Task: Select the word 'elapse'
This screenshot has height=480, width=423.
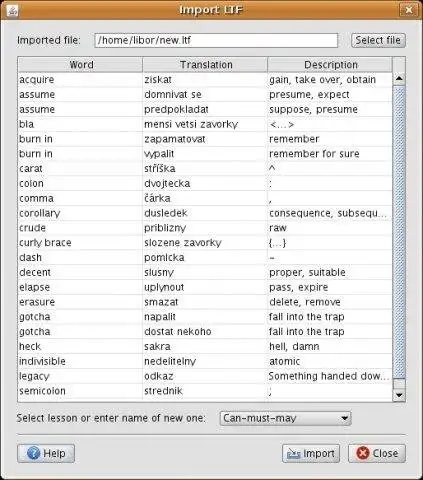Action: pyautogui.click(x=80, y=287)
